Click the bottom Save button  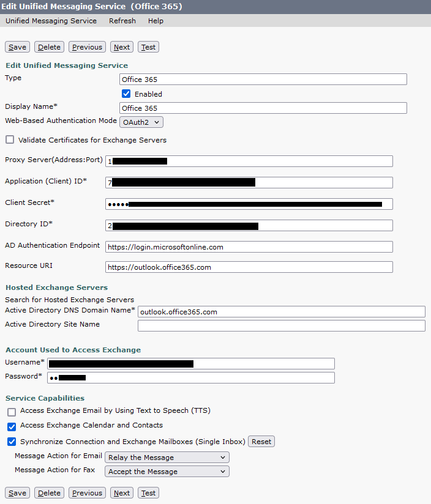click(x=17, y=493)
